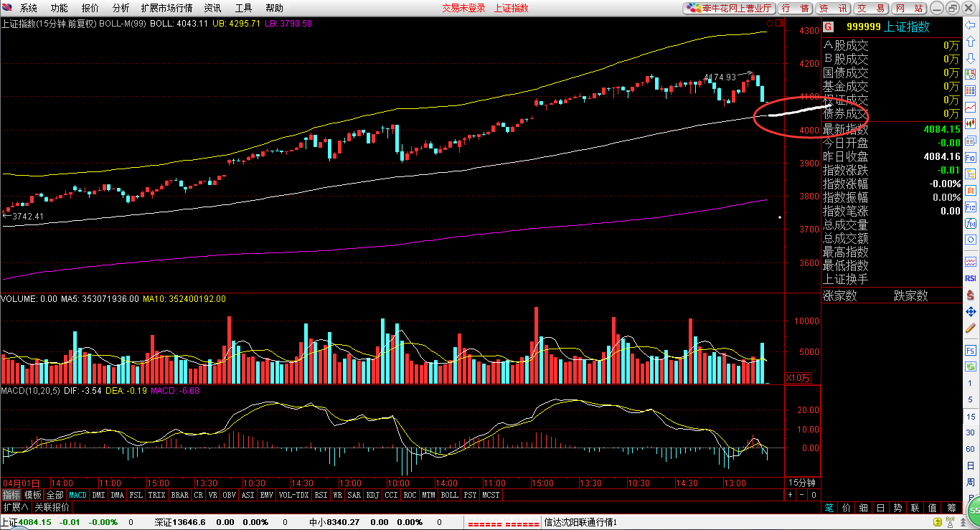Switch to 30-minute period
This screenshot has height=530, width=980.
[x=971, y=433]
